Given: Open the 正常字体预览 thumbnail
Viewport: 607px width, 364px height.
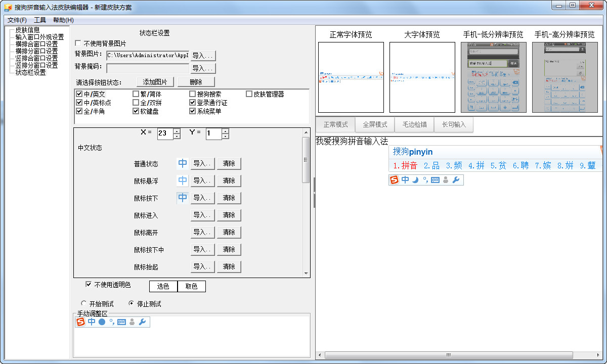Looking at the screenshot, I should point(351,77).
